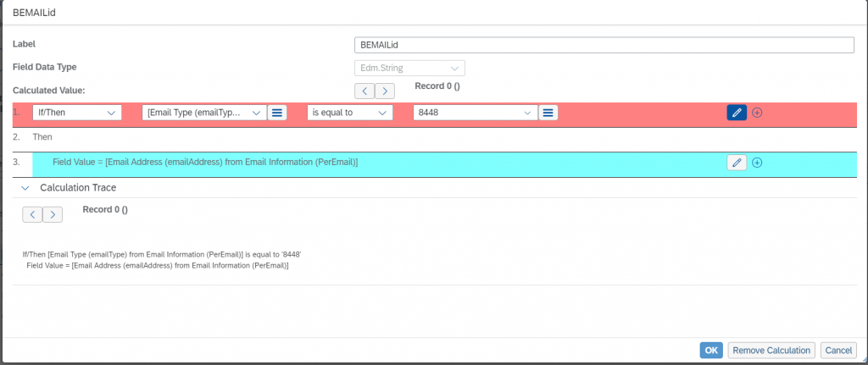Open the list menu icon next to Email Type

coord(277,113)
